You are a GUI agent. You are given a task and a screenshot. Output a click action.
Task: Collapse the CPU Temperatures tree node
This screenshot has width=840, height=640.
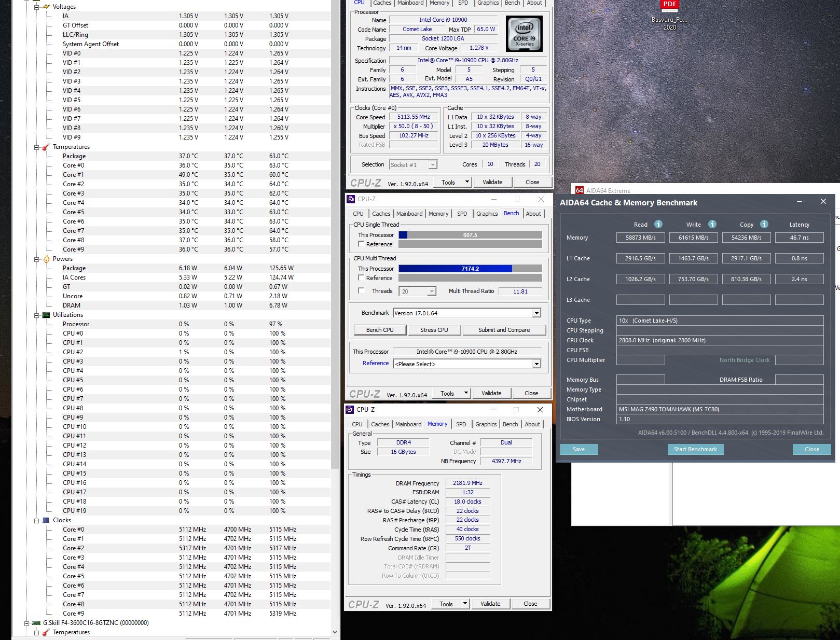click(x=36, y=147)
